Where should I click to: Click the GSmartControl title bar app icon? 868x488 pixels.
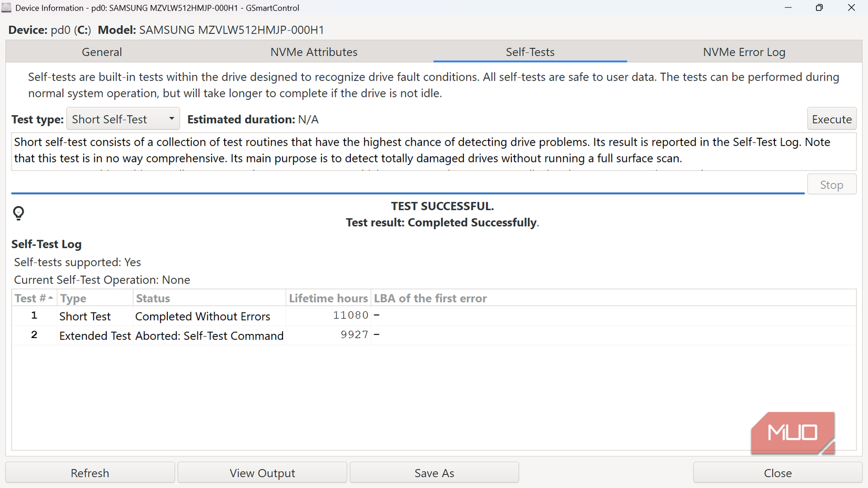6,7
